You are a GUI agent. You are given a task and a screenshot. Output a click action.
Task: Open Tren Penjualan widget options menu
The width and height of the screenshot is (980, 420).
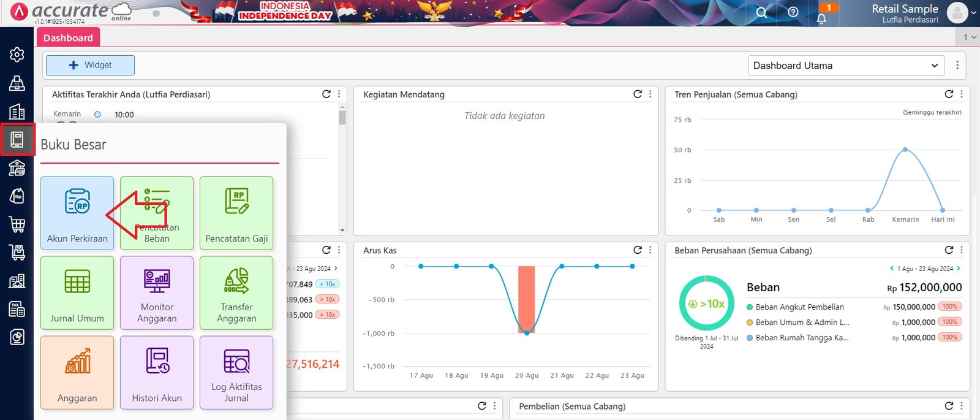click(961, 94)
